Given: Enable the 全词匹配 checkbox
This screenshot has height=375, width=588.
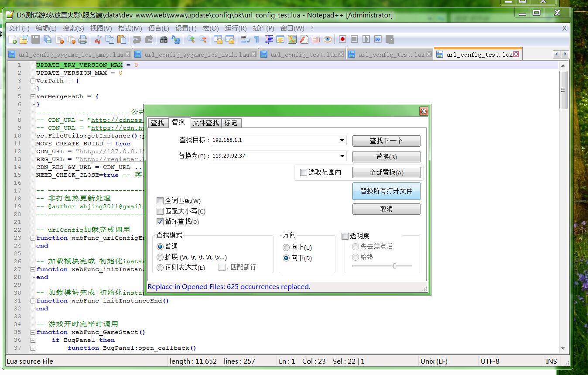Looking at the screenshot, I should pos(160,201).
